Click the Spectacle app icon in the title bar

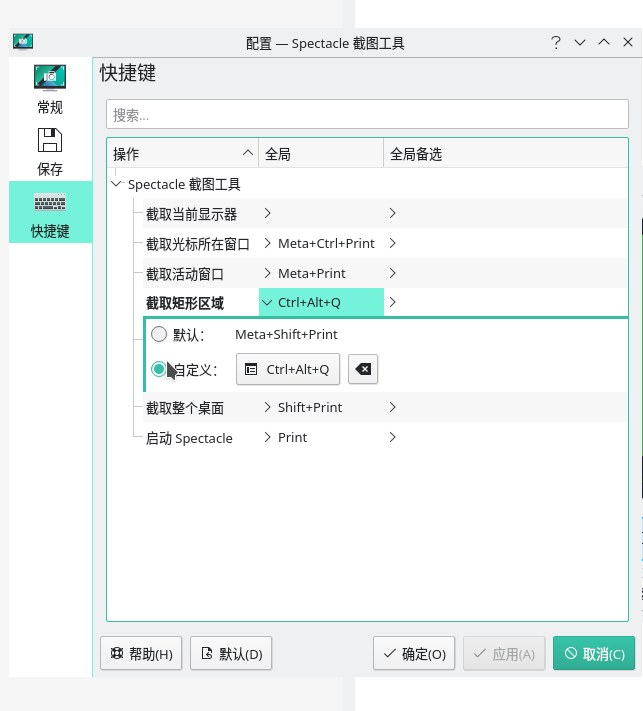pos(23,41)
